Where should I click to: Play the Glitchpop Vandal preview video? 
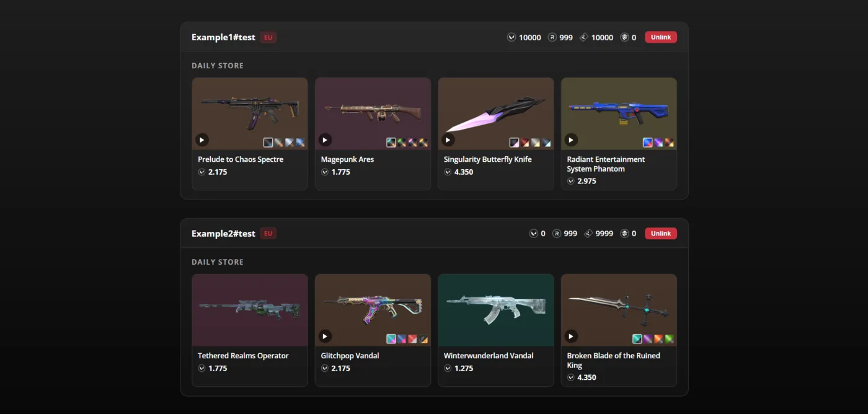(x=325, y=337)
